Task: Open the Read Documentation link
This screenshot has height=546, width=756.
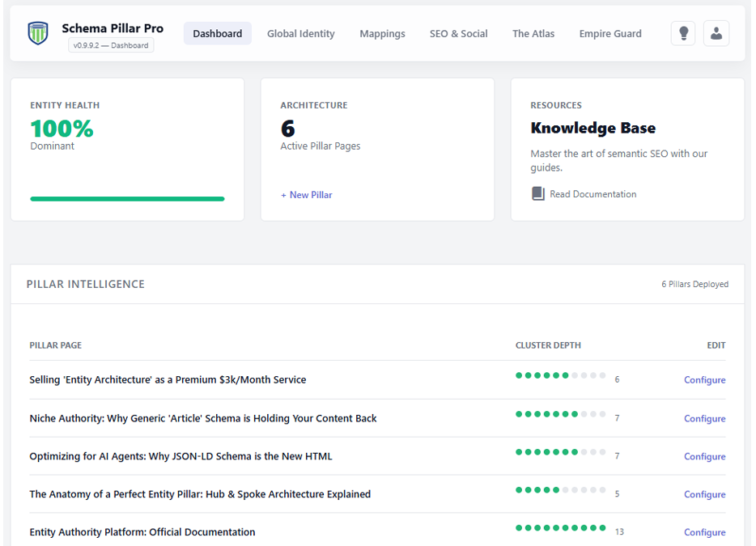Action: [x=592, y=193]
